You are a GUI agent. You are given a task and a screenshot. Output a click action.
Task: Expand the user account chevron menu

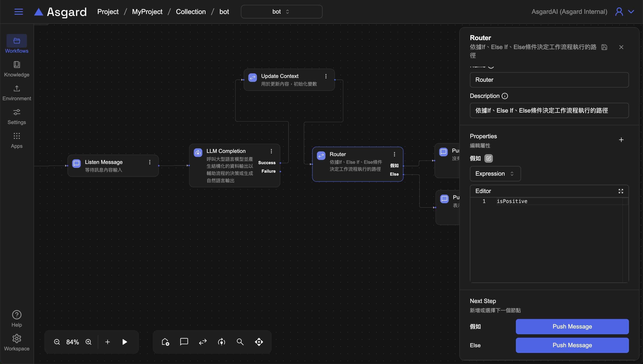pos(631,12)
